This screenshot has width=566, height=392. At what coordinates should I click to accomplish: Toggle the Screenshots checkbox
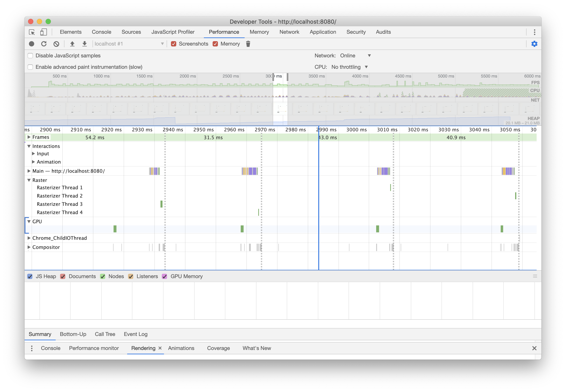point(174,44)
